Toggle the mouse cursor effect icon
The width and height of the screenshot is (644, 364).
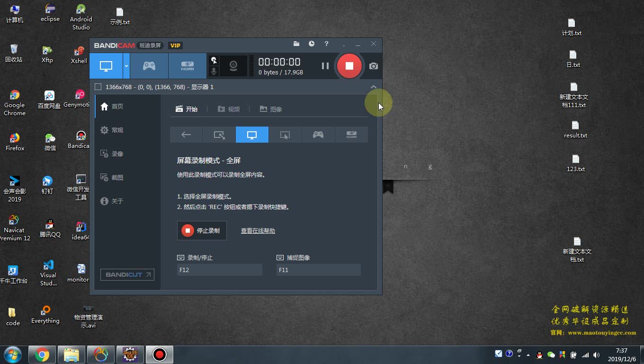214,60
